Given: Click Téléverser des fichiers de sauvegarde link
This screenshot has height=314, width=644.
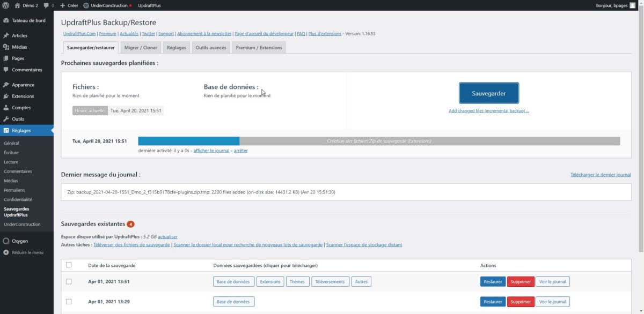Looking at the screenshot, I should click(132, 245).
